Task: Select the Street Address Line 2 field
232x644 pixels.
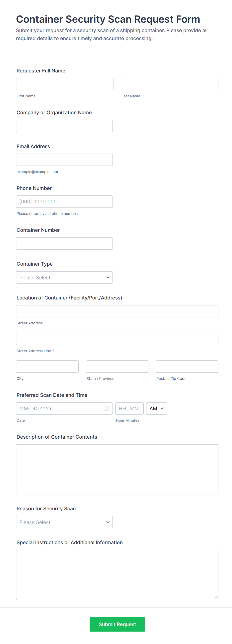Action: point(117,339)
